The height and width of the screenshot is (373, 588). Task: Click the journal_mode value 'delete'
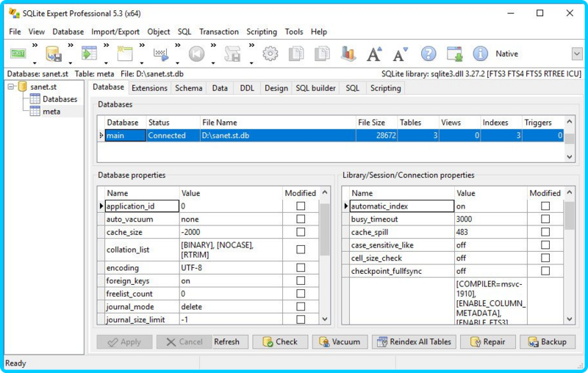[x=231, y=307]
